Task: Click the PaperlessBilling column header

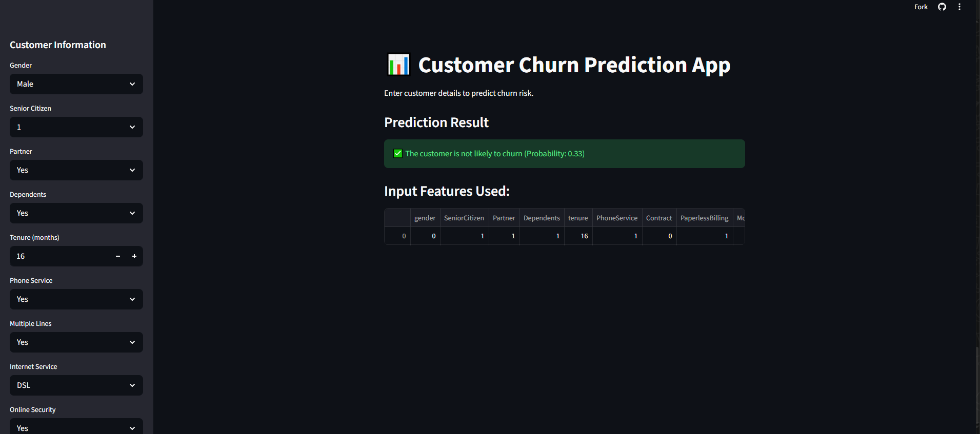Action: click(x=704, y=218)
